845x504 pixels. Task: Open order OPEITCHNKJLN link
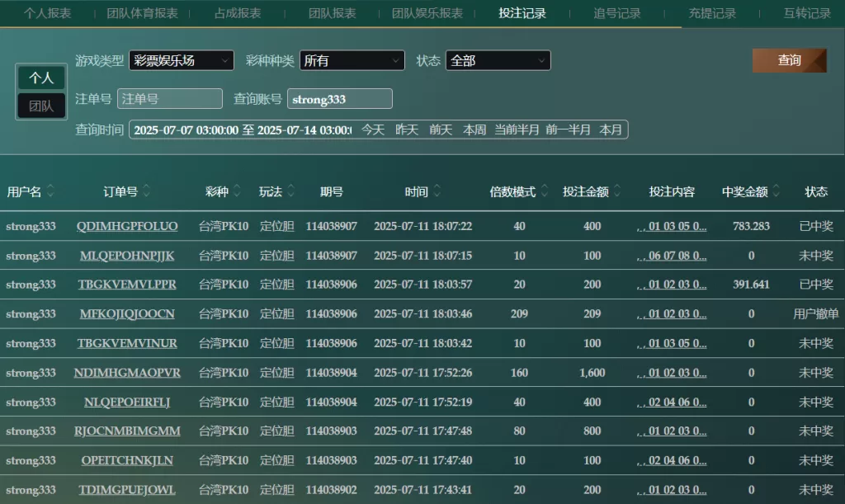click(127, 460)
